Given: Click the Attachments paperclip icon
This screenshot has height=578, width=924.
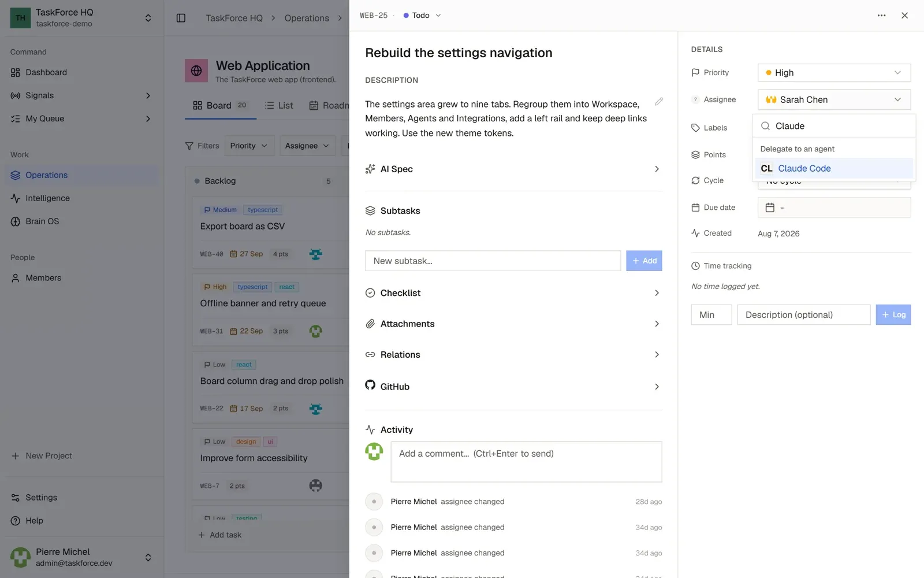Looking at the screenshot, I should tap(370, 324).
